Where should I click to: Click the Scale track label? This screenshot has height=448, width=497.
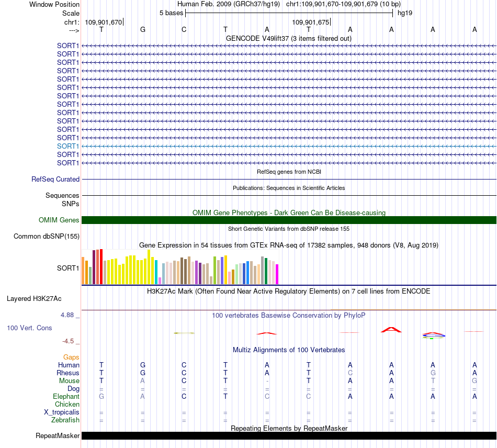pyautogui.click(x=71, y=13)
